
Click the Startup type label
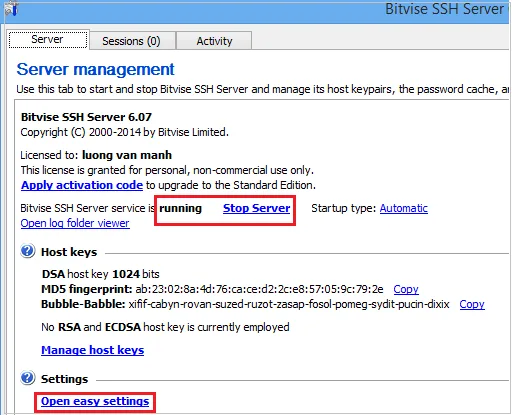pos(344,208)
